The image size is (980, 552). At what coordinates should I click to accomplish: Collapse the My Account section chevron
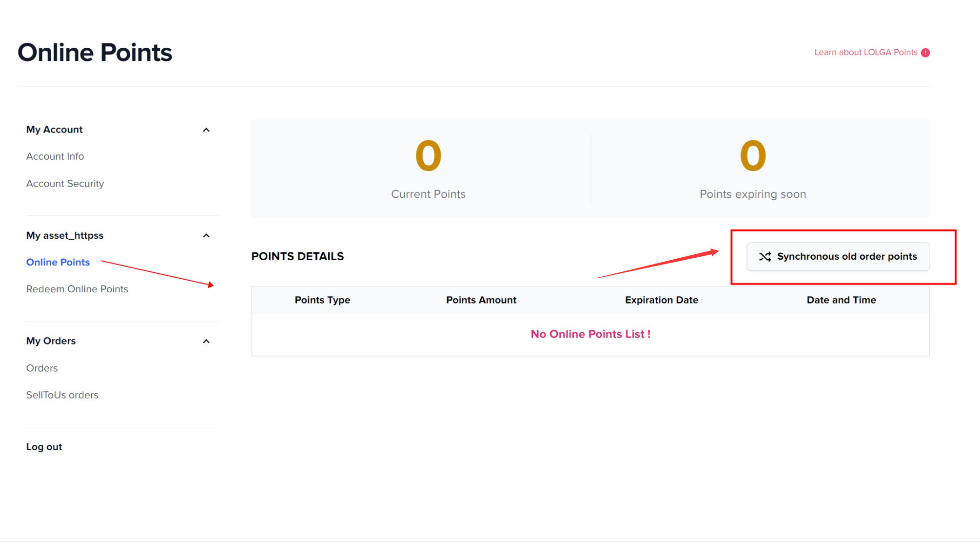click(206, 130)
